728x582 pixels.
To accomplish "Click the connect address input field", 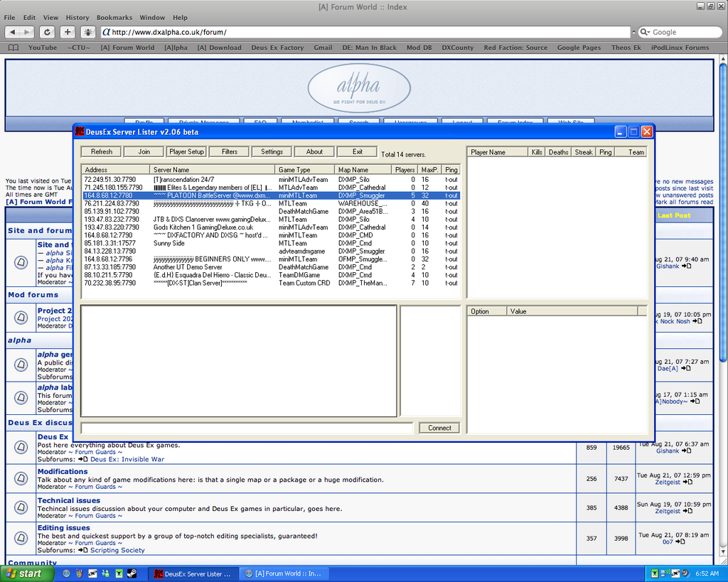I will [x=247, y=428].
